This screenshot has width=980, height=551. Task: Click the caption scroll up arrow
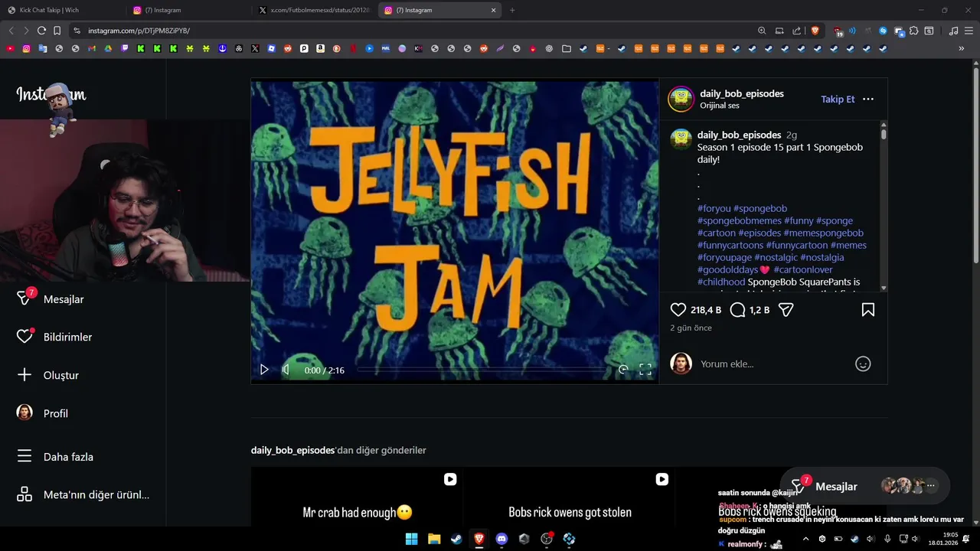pos(884,125)
